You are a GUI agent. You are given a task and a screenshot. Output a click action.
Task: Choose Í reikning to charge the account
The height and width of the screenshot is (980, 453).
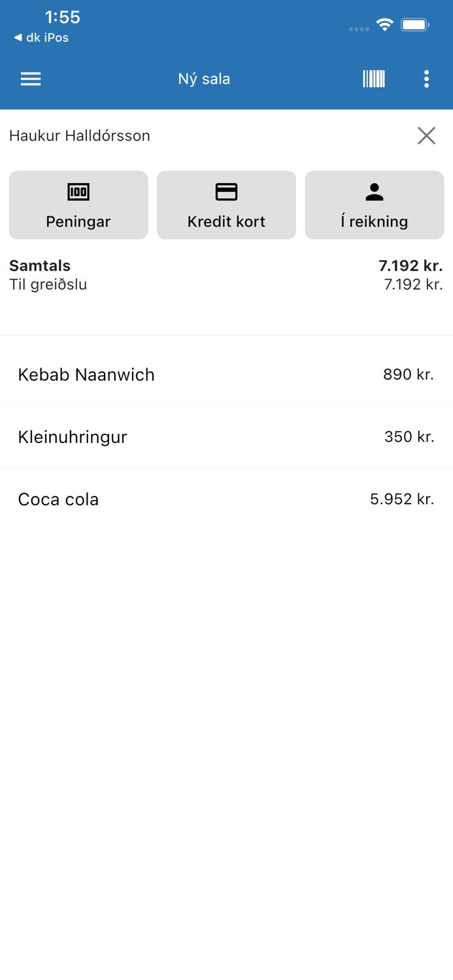(x=374, y=204)
